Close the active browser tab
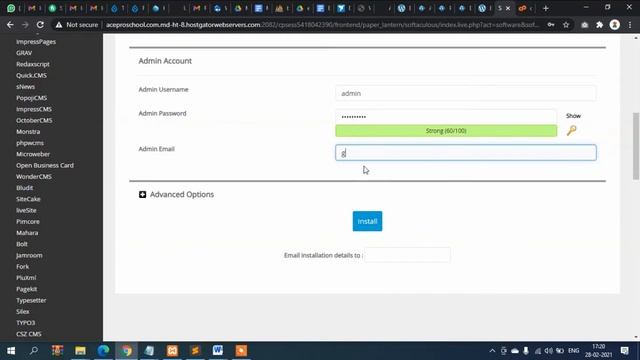 click(x=508, y=8)
